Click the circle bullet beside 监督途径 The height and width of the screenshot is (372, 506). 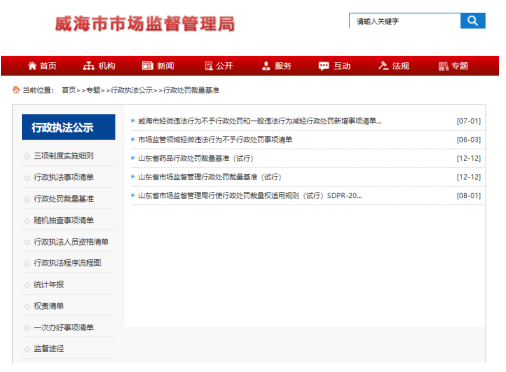point(27,350)
